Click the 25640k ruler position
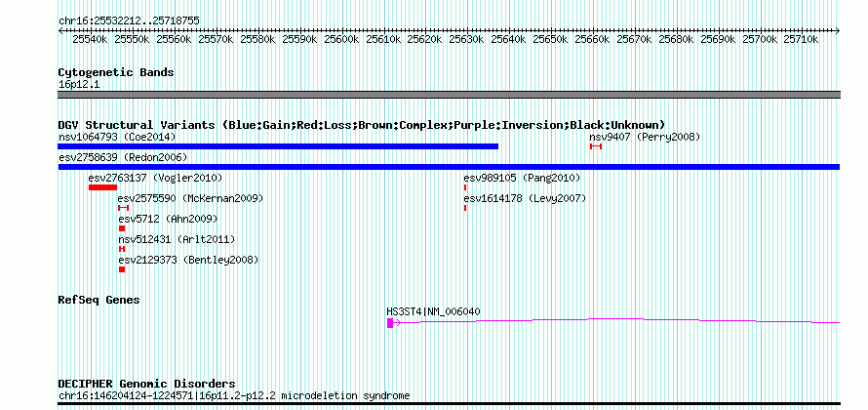Viewport: 868px width, 410px height. (509, 40)
